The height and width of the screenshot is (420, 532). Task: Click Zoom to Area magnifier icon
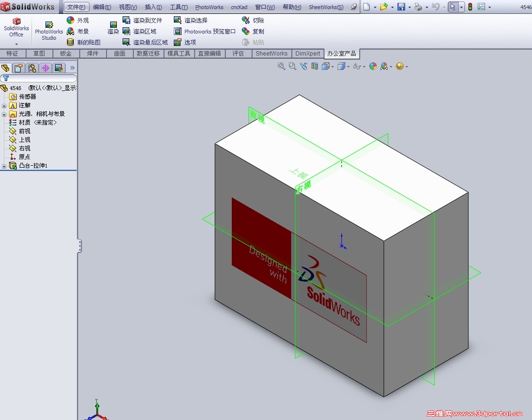coord(292,66)
